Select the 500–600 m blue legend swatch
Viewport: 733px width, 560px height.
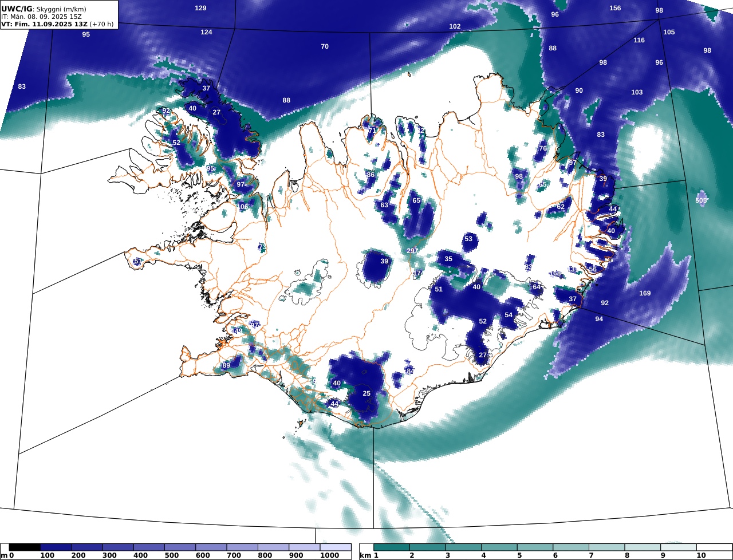pos(180,547)
